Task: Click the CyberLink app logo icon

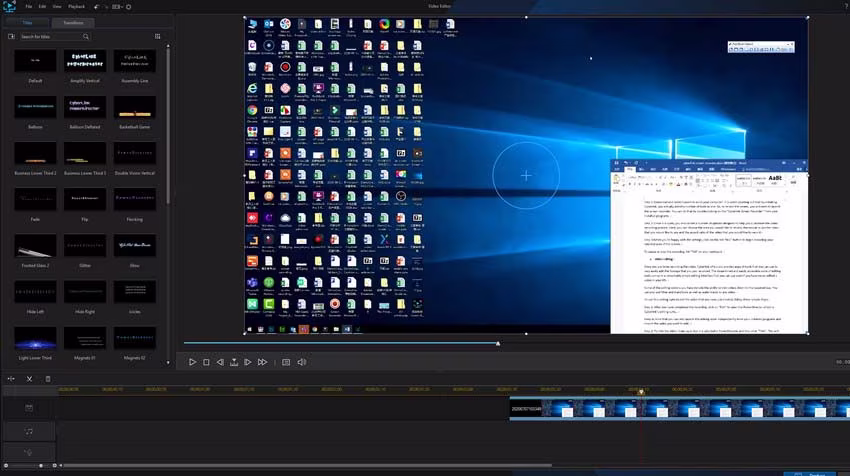Action: [x=9, y=7]
